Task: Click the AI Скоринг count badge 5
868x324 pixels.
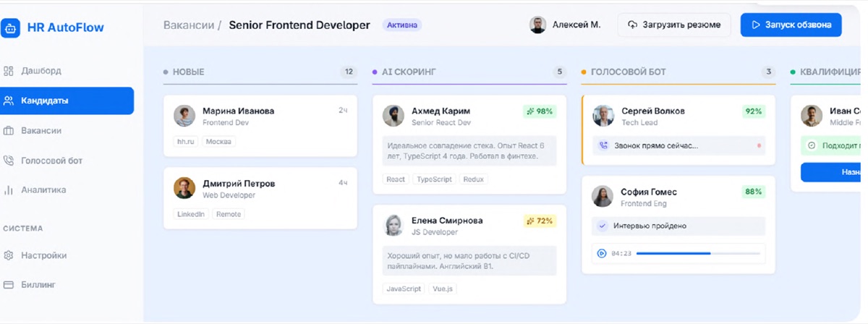Action: (559, 72)
